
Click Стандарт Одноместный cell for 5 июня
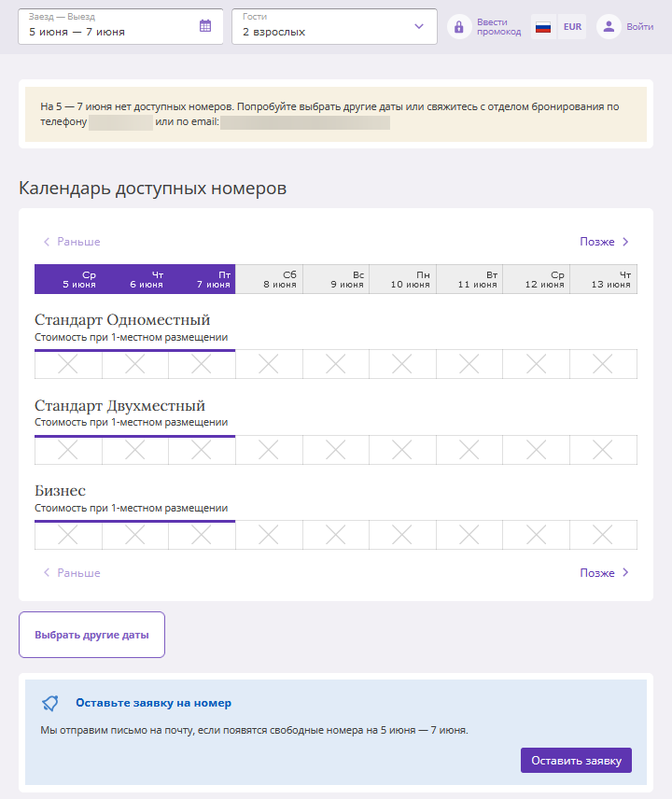click(68, 364)
